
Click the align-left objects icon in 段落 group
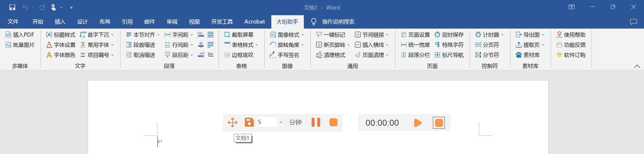[201, 35]
